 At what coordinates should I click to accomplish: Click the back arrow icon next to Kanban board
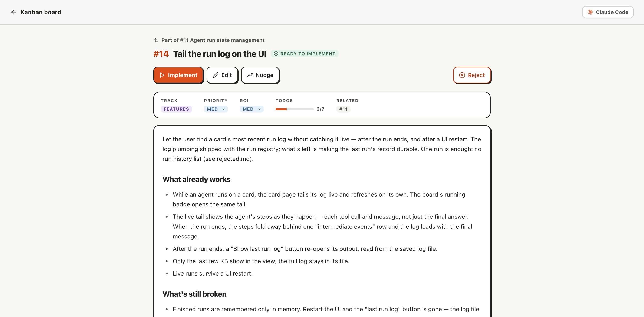tap(13, 12)
